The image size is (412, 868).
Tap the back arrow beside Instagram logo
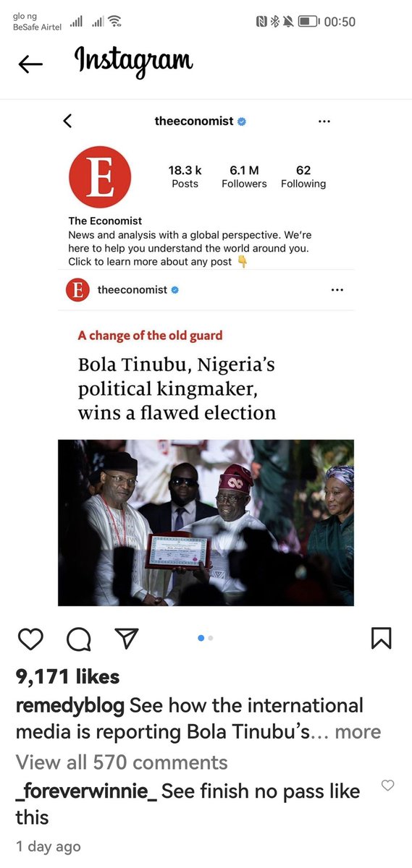(x=30, y=64)
